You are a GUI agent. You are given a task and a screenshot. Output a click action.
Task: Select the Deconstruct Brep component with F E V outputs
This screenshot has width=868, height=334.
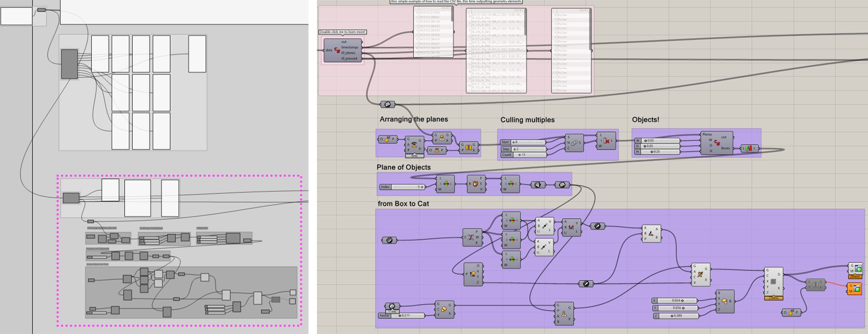tap(475, 183)
